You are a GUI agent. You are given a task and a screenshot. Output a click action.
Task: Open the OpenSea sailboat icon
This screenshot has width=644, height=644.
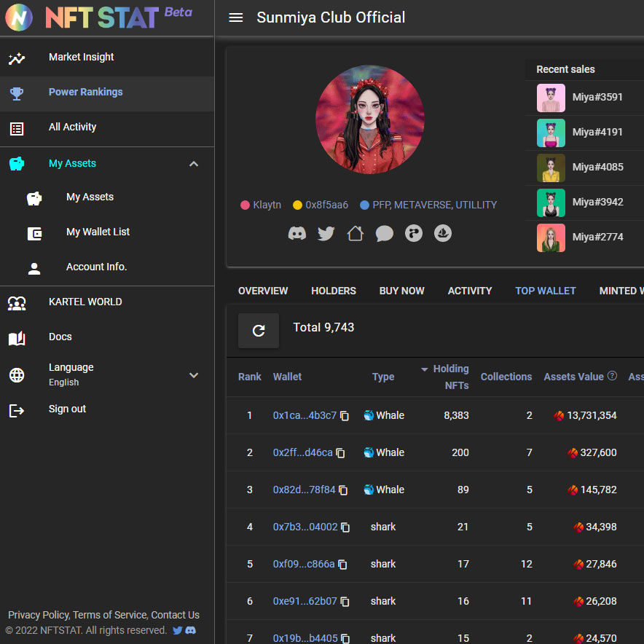pos(443,233)
